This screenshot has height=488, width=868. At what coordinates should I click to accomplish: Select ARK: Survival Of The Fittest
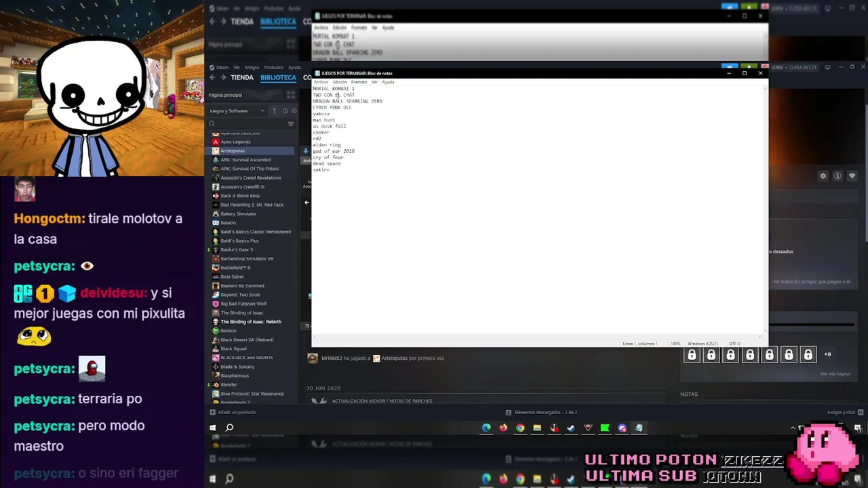(x=251, y=169)
